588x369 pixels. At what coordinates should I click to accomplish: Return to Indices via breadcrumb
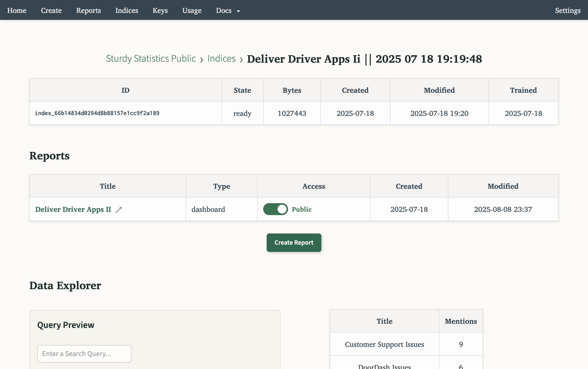pos(221,58)
